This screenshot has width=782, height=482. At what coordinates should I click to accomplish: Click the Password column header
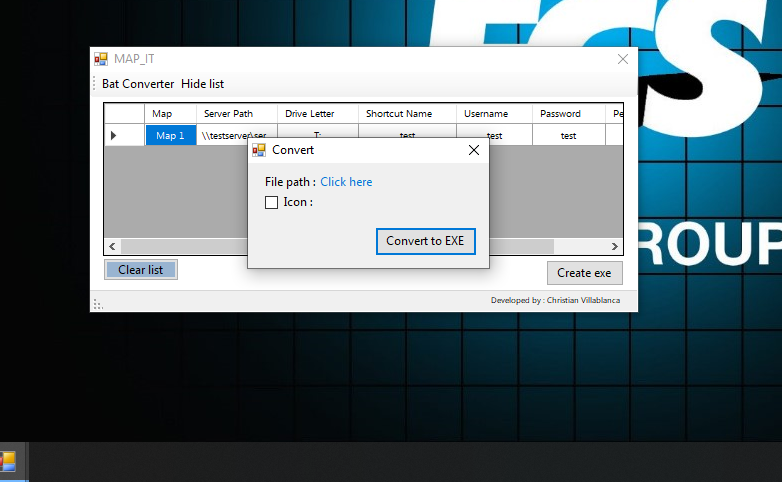(x=569, y=114)
